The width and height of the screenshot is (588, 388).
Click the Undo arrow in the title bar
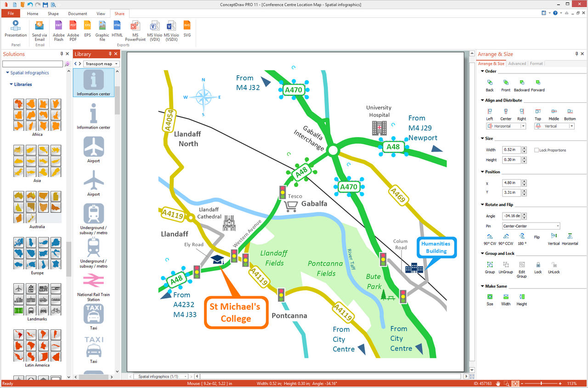coord(30,5)
